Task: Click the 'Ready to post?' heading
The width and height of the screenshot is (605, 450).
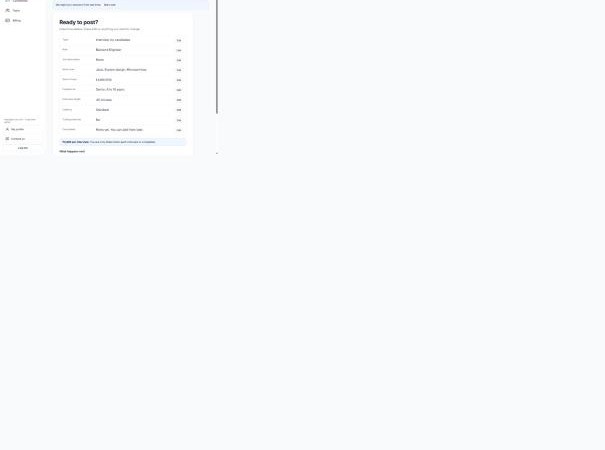Action: (x=79, y=22)
